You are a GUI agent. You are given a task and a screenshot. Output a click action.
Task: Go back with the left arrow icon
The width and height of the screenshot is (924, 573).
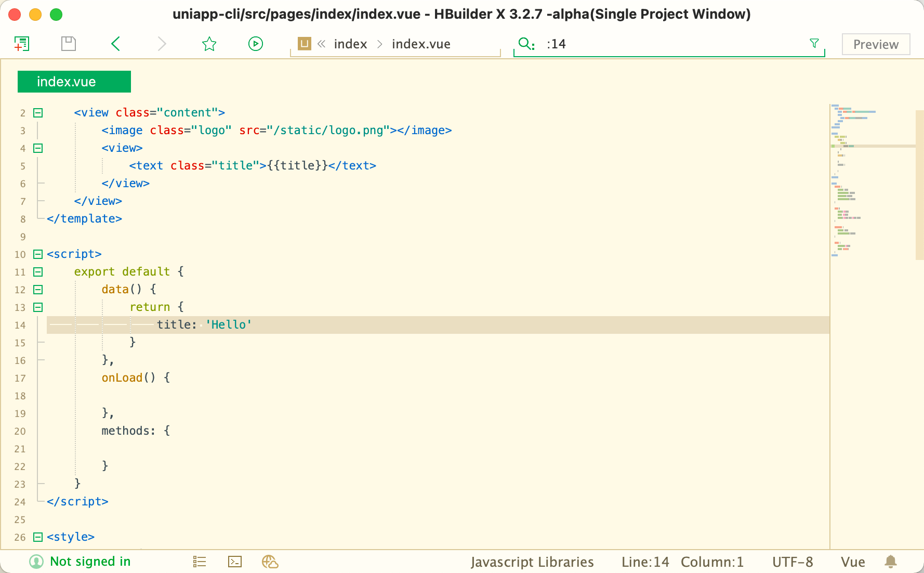click(116, 44)
